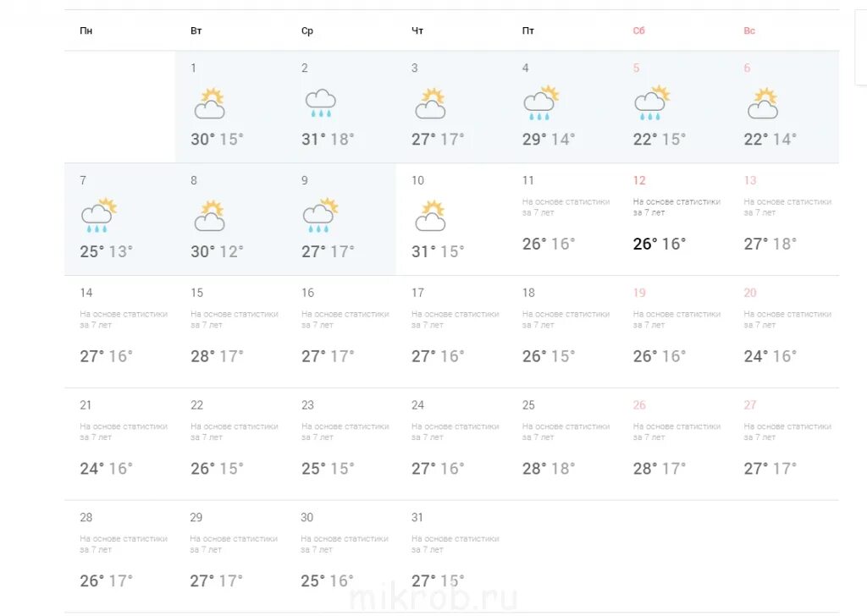This screenshot has height=616, width=867.
Task: Click the sun-and-rain icon for day 4
Action: point(541,102)
